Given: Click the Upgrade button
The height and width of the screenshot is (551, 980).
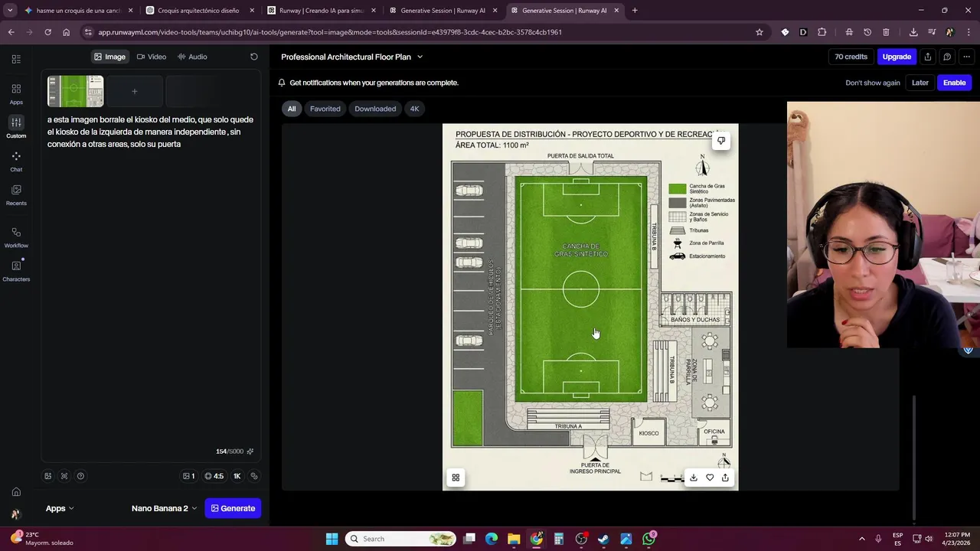Looking at the screenshot, I should point(897,57).
